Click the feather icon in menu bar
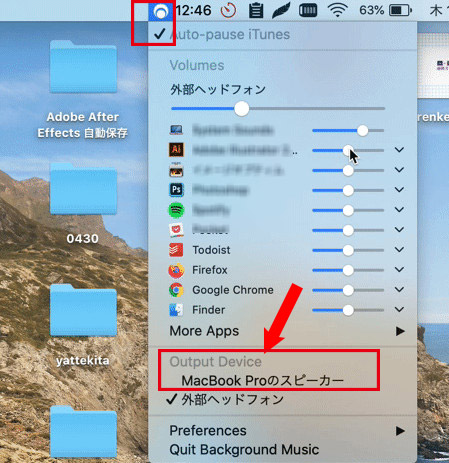 point(281,10)
